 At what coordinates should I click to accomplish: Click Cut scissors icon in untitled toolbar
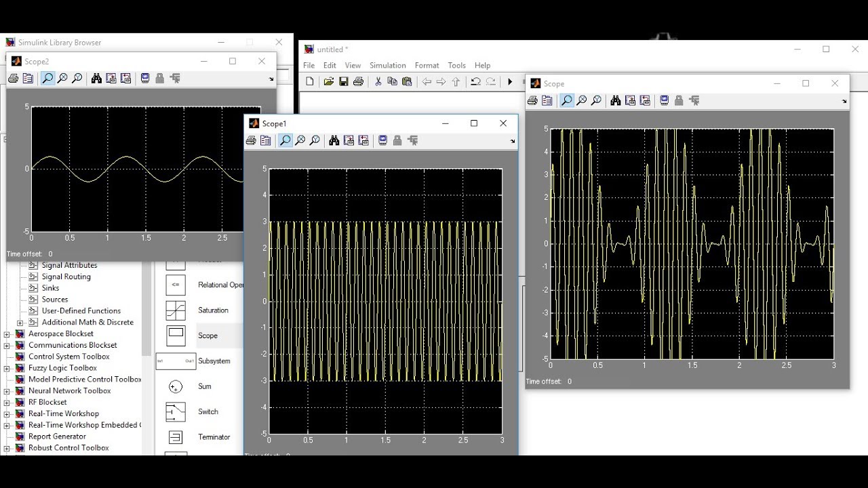click(x=378, y=81)
